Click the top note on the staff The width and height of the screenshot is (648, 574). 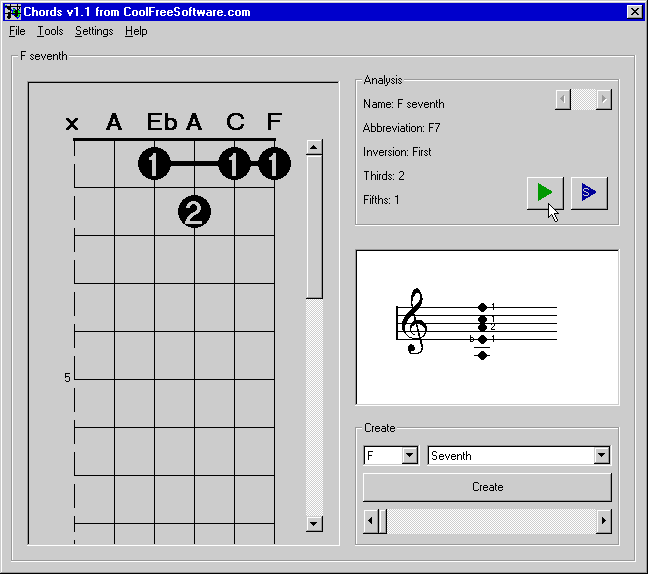(482, 307)
